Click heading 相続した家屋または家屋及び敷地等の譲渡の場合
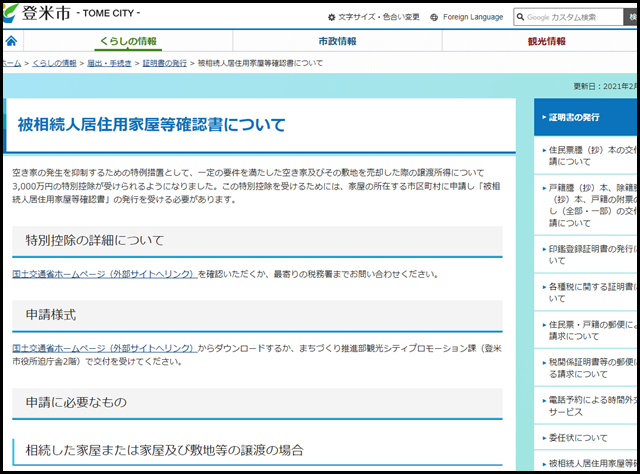 click(164, 450)
